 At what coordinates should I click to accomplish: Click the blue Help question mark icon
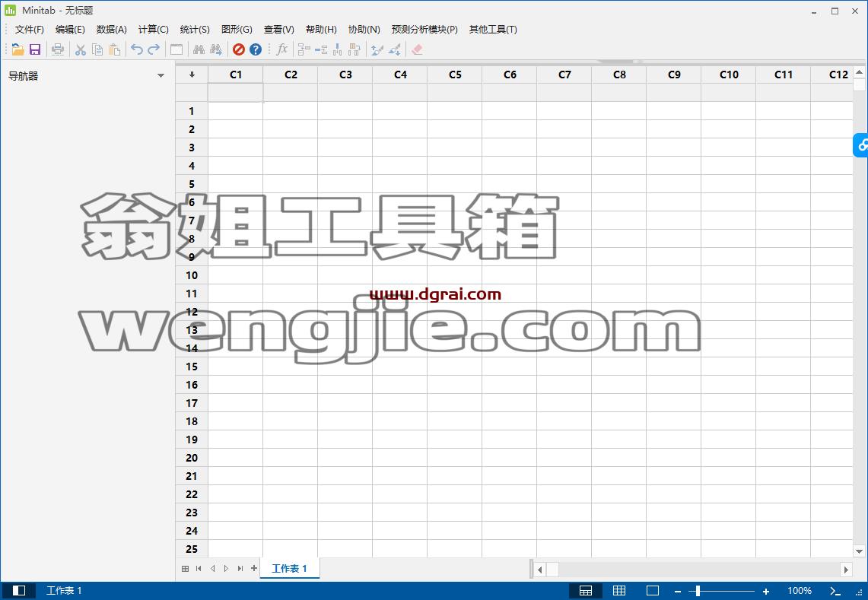click(x=255, y=50)
